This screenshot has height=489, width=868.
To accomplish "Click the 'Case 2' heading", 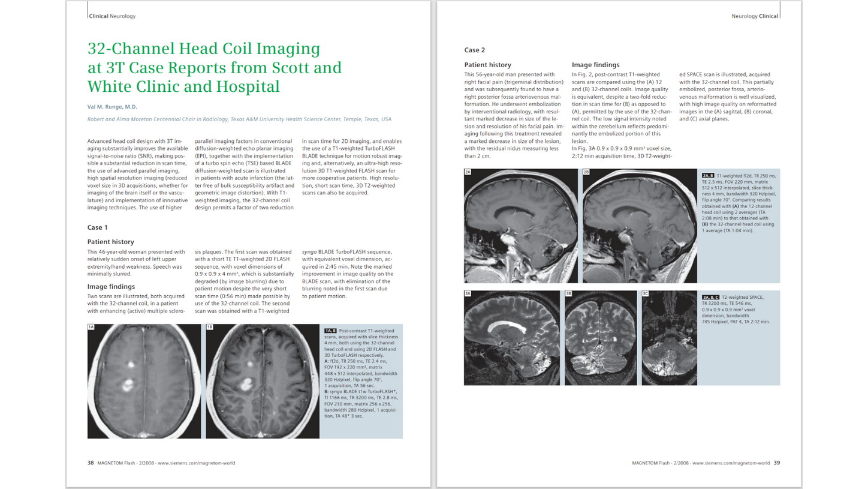I will point(475,50).
